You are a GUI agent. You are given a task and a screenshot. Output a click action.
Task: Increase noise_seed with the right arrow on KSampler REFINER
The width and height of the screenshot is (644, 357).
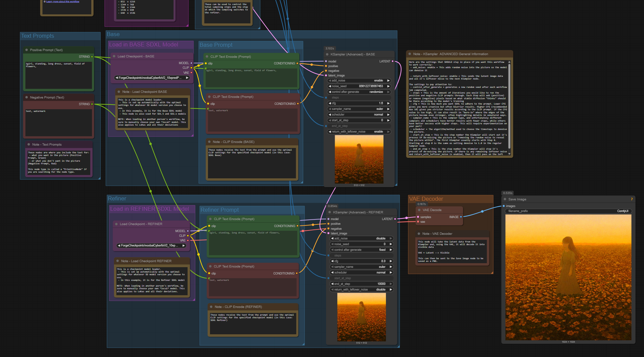391,244
